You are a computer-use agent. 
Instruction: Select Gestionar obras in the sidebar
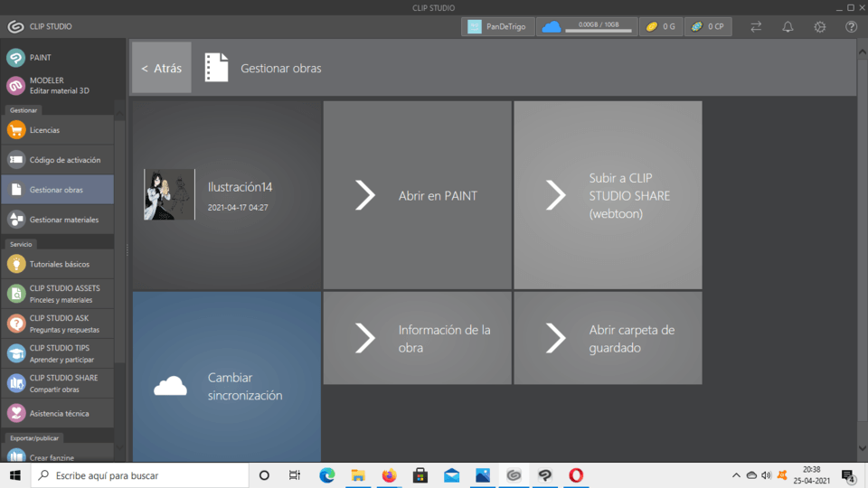tap(58, 190)
